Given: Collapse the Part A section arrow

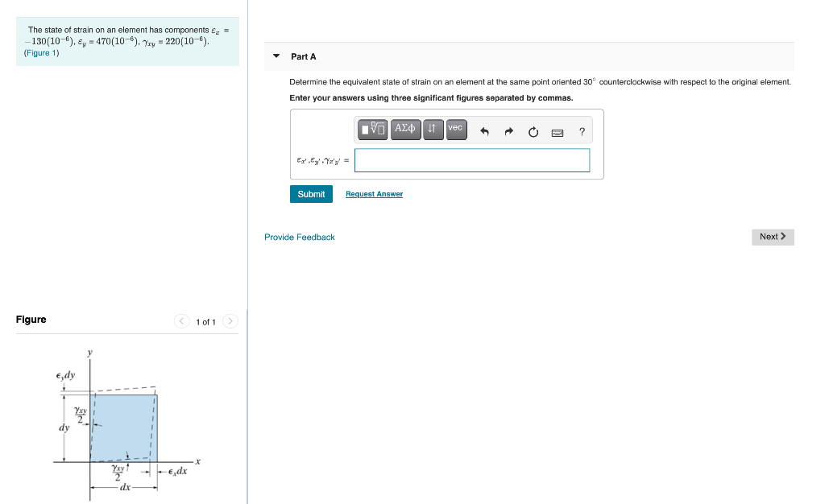Looking at the screenshot, I should [276, 56].
